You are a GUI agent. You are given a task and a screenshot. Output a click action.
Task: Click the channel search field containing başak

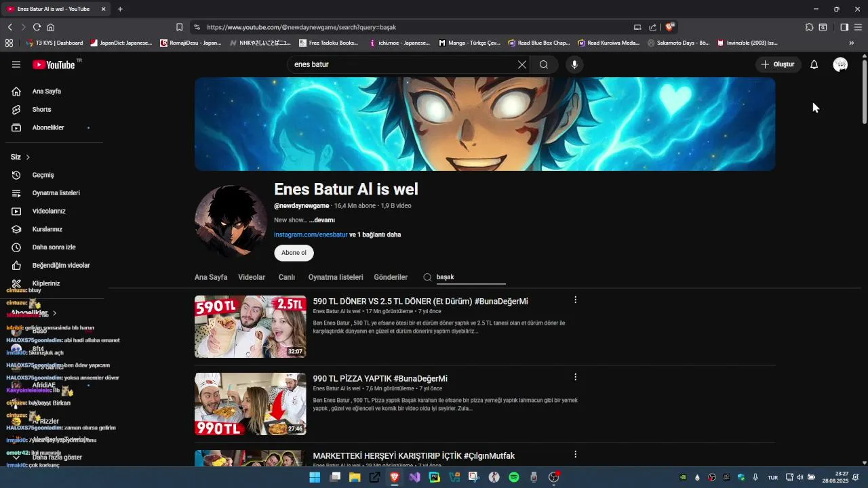point(471,277)
